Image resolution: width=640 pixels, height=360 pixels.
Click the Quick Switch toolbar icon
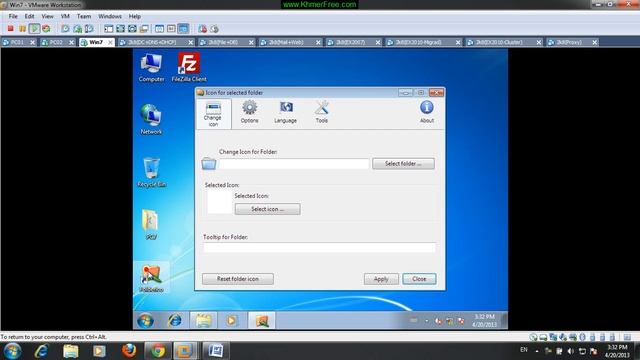[x=132, y=29]
